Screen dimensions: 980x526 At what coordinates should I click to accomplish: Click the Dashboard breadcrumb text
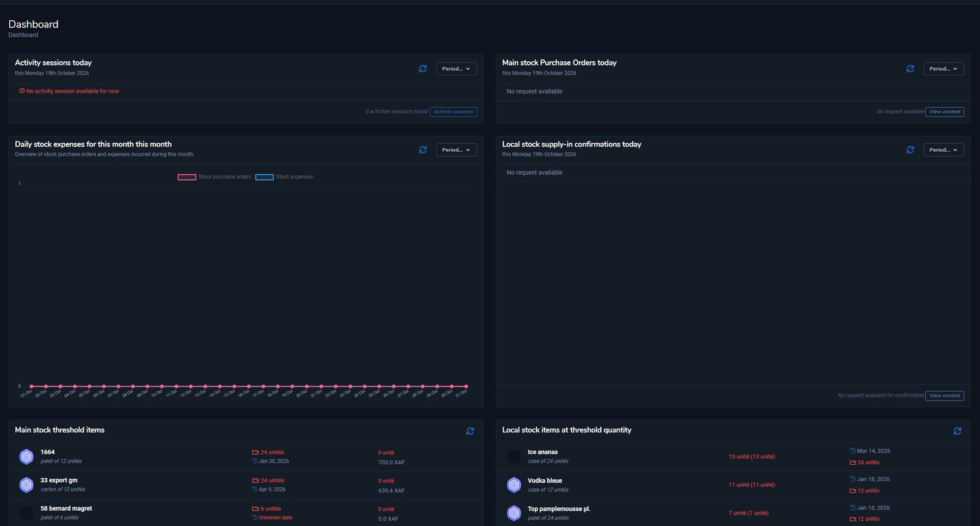pos(23,35)
